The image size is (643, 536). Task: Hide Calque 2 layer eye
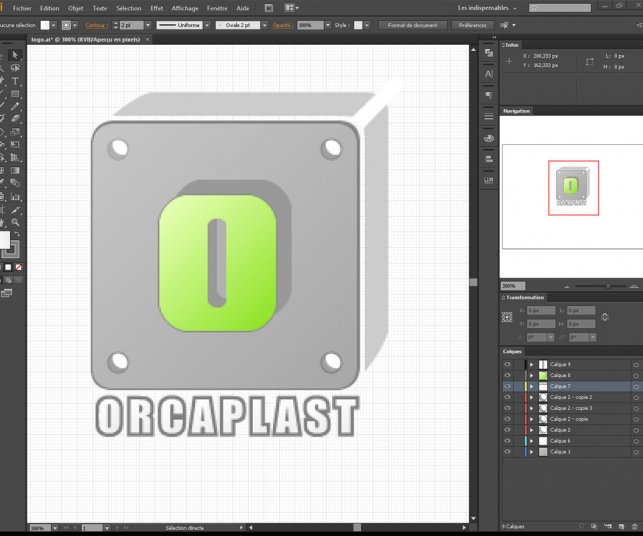pos(507,430)
